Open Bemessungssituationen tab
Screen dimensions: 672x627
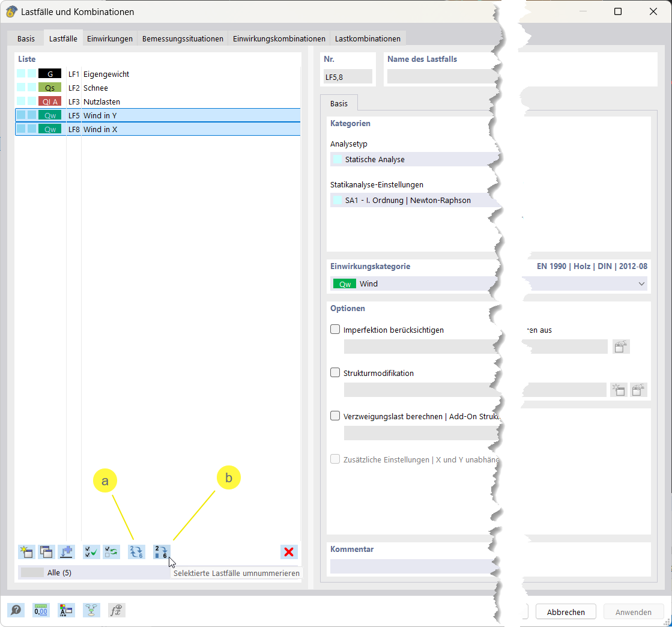coord(183,38)
